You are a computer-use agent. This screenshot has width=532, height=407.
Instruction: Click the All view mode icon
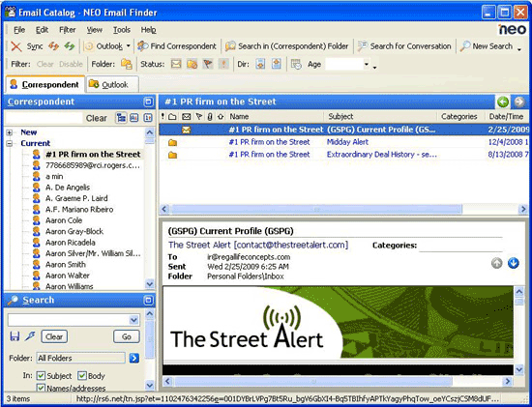[134, 118]
